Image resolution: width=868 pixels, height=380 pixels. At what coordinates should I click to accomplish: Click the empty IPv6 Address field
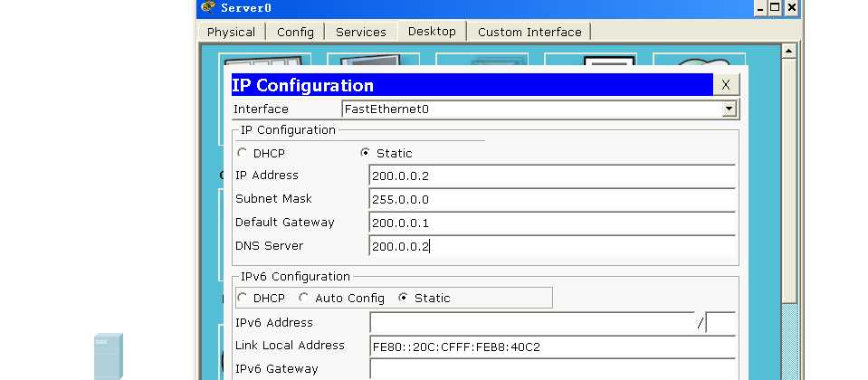(532, 324)
